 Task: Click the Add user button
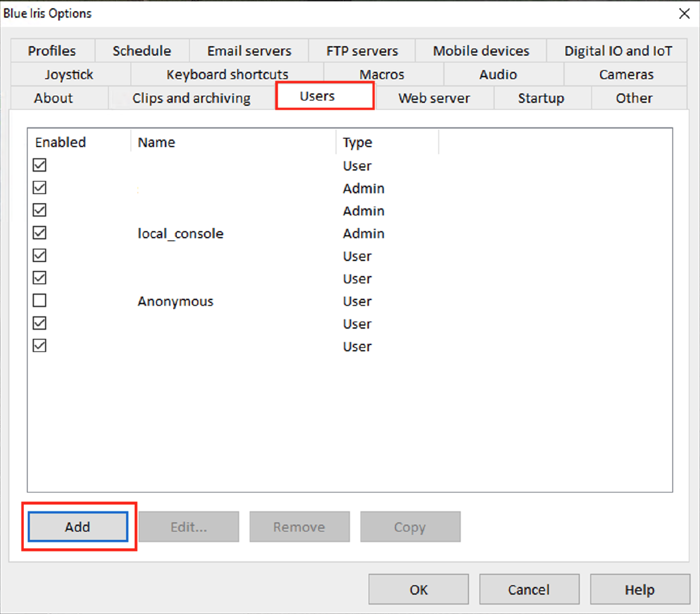[78, 526]
